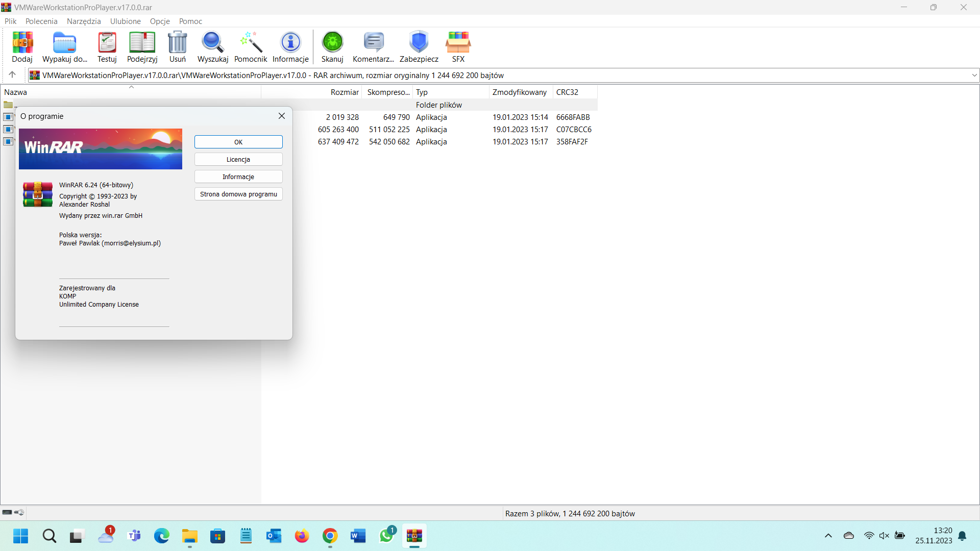The image size is (980, 551).
Task: Click the key icon in status bar
Action: [19, 512]
